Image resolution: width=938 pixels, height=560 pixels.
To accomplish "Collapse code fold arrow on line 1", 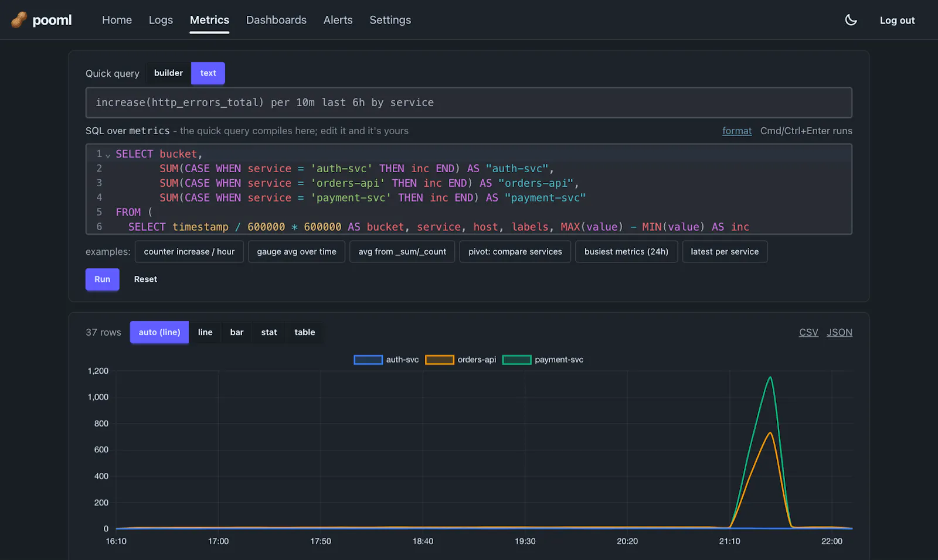I will click(x=108, y=155).
